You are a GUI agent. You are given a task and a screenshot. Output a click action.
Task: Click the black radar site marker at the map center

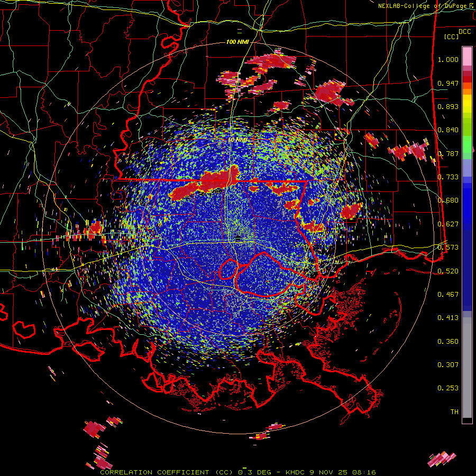[x=239, y=238]
